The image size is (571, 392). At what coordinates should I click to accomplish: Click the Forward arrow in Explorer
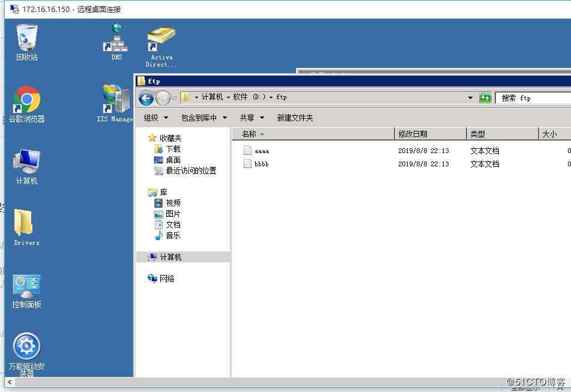point(163,98)
